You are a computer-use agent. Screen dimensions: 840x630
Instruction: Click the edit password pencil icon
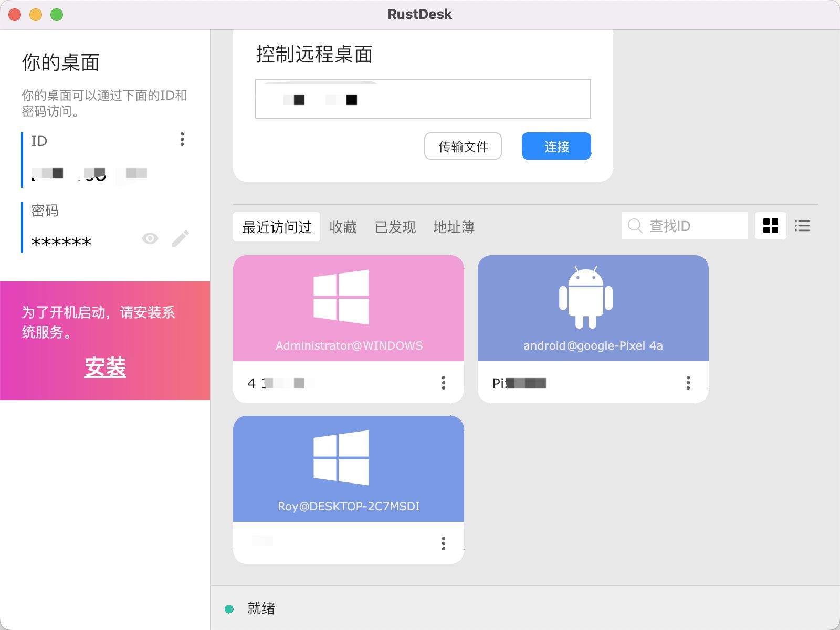tap(180, 238)
